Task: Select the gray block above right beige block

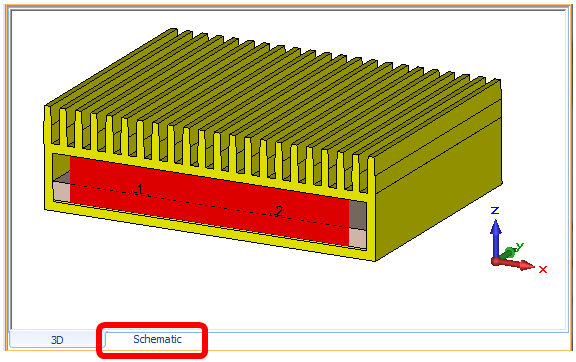Action: [357, 215]
